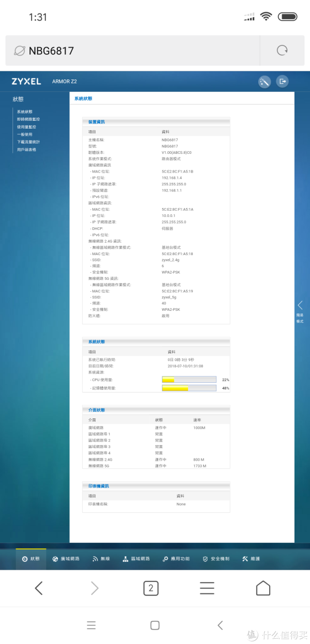Click the 1000M WAN rate value

tap(199, 428)
